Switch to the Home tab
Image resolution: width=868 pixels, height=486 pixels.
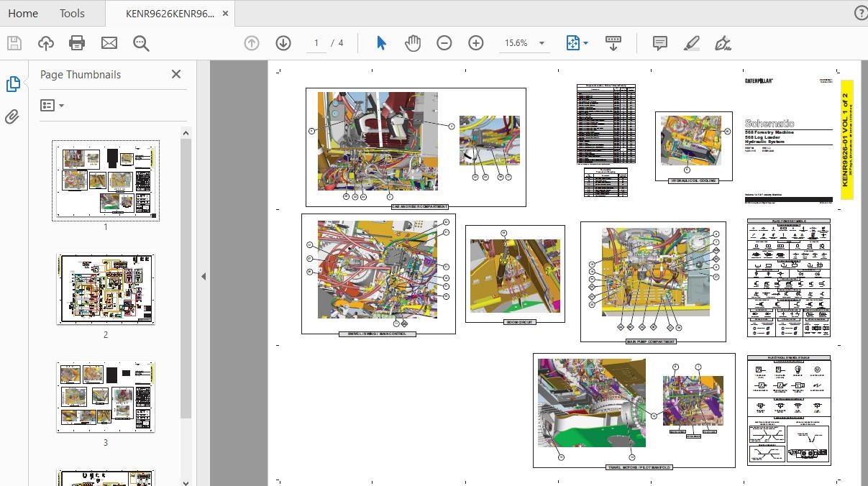pyautogui.click(x=23, y=13)
